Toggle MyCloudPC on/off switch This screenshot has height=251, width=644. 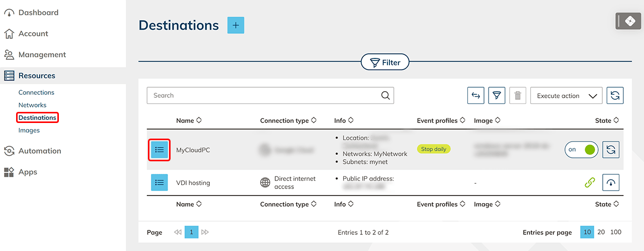tap(582, 150)
